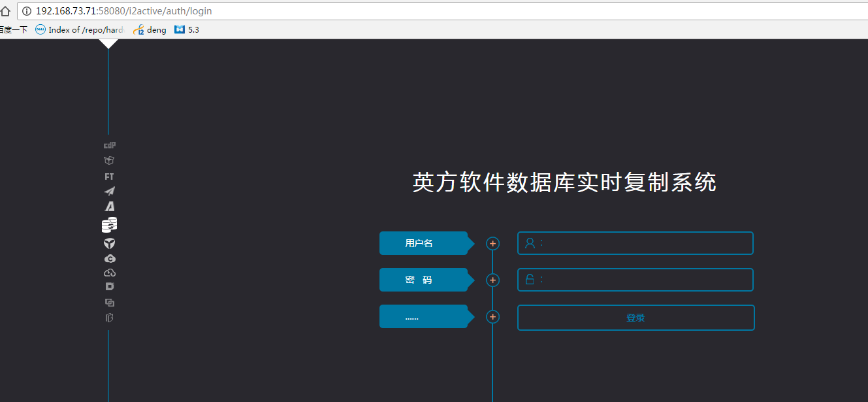
Task: Click the browser home icon
Action: click(x=5, y=11)
